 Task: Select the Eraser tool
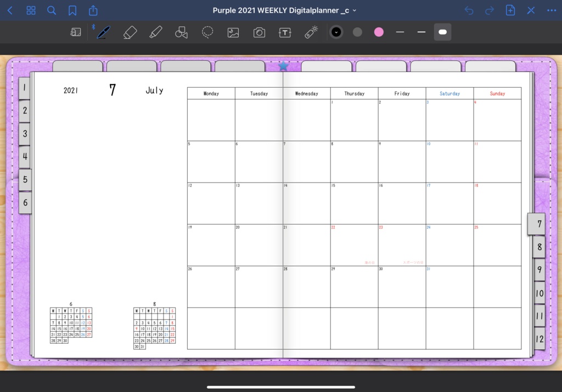pos(130,32)
